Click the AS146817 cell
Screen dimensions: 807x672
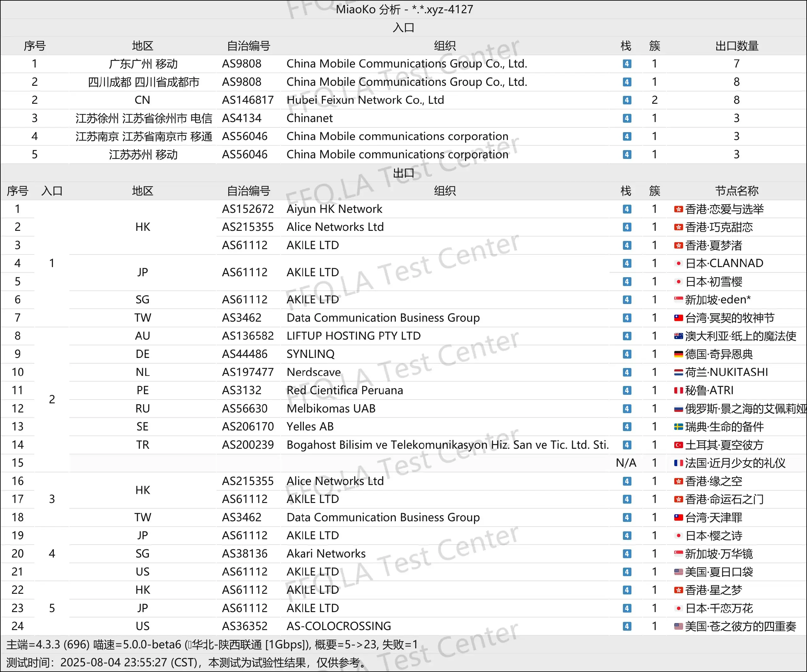(248, 100)
